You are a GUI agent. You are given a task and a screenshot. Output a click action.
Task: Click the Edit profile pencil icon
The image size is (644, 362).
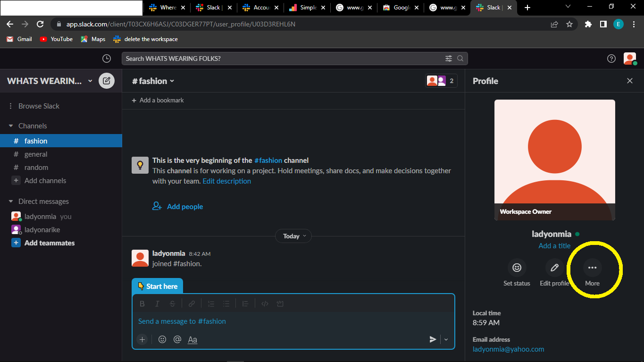pos(554,268)
